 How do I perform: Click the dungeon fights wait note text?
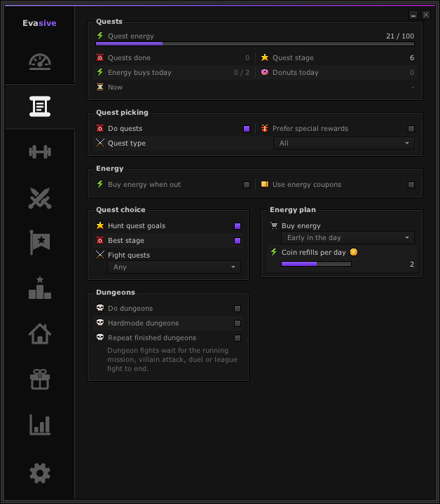pyautogui.click(x=172, y=359)
